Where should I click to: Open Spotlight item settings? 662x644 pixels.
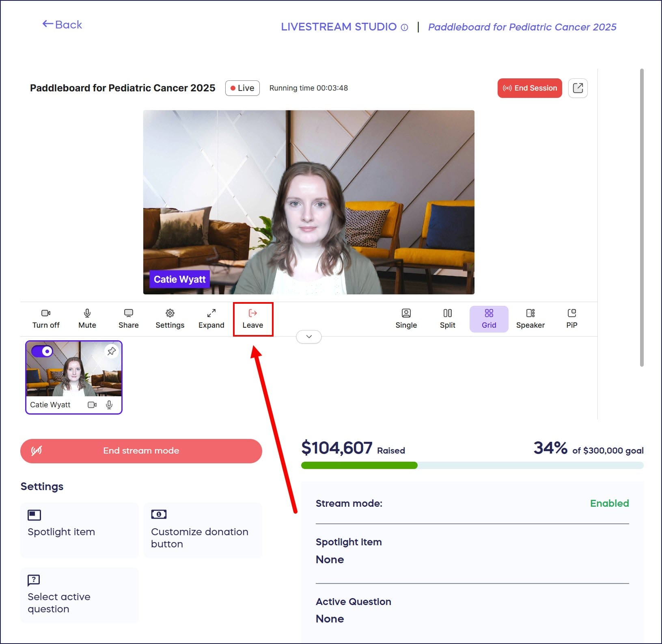[x=80, y=530]
